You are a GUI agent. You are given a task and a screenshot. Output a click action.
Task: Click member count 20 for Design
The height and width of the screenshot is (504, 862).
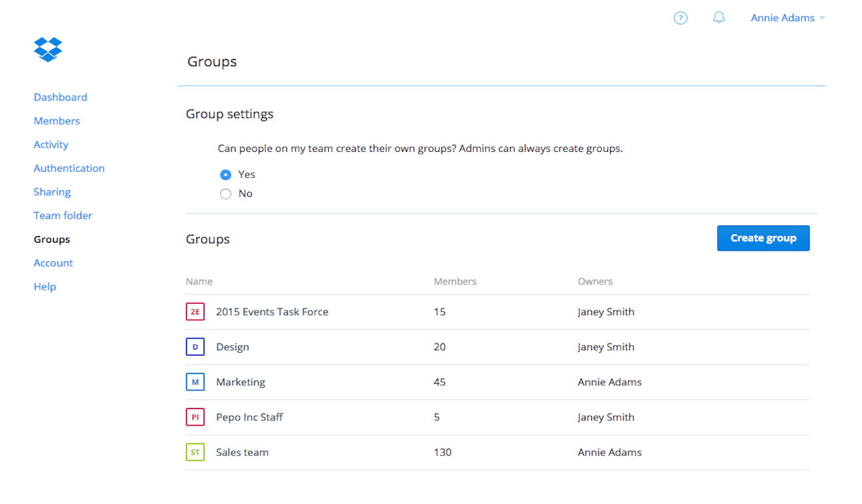pyautogui.click(x=440, y=347)
